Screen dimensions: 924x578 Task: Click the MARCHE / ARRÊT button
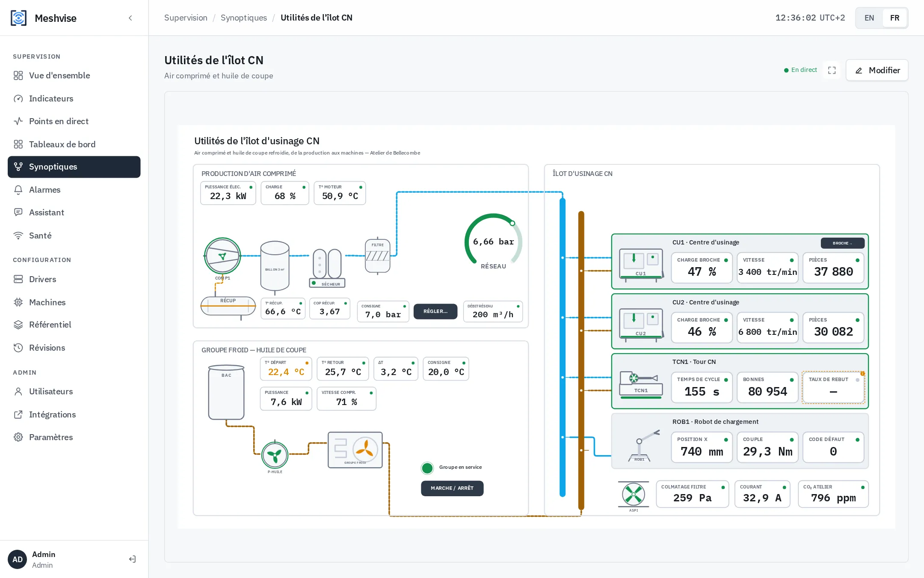tap(452, 488)
